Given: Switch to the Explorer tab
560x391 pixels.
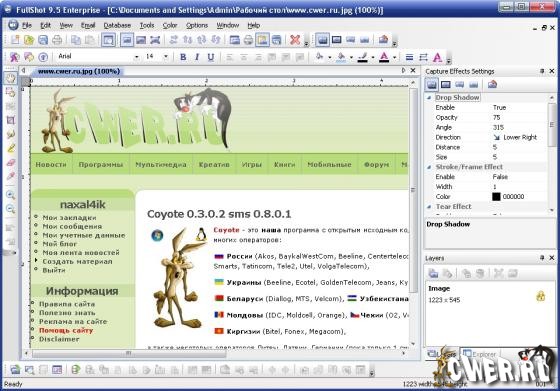Looking at the screenshot, I should [x=480, y=354].
